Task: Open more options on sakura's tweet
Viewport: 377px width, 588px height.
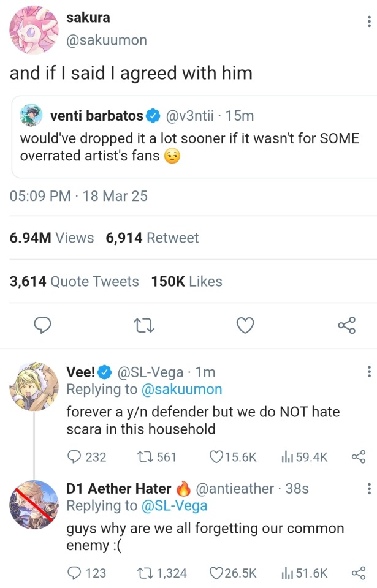Action: [368, 22]
